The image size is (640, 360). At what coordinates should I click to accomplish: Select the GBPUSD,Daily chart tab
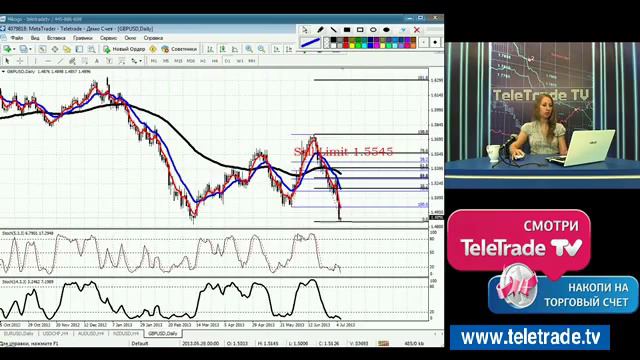click(163, 333)
